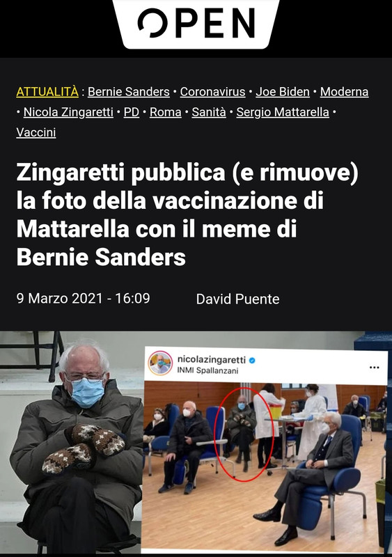Click the nicolazingaretti profile avatar
Image resolution: width=392 pixels, height=557 pixels.
(160, 363)
